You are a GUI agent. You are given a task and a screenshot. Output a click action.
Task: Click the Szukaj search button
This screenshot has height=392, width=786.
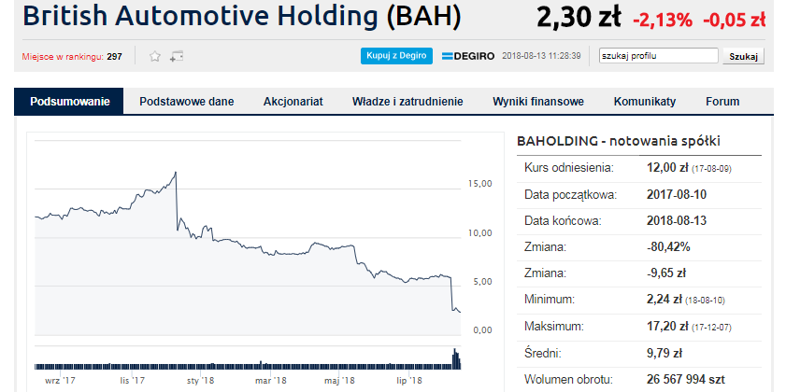pyautogui.click(x=743, y=56)
